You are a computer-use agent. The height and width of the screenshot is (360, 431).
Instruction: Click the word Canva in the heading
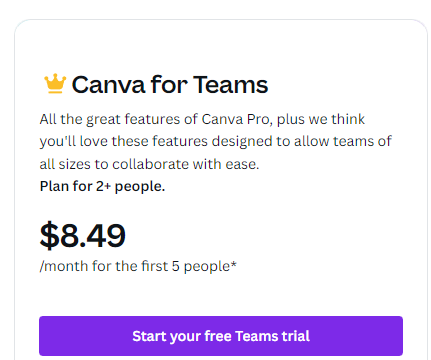(109, 85)
